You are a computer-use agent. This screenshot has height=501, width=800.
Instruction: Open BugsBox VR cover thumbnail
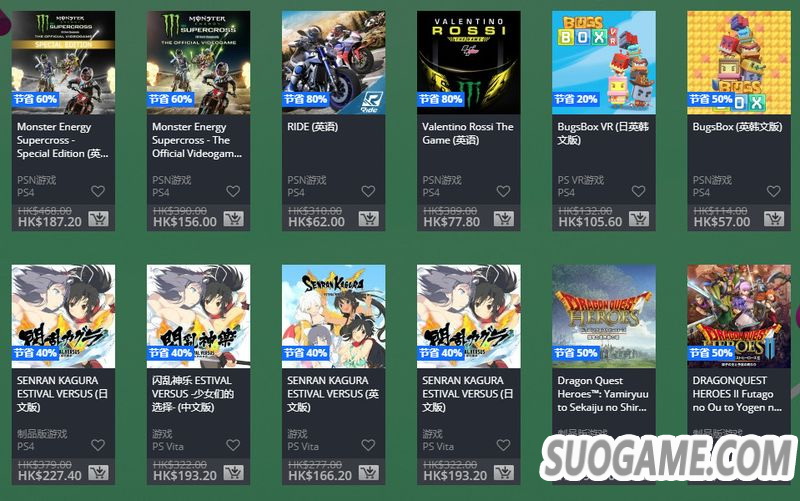pos(604,62)
